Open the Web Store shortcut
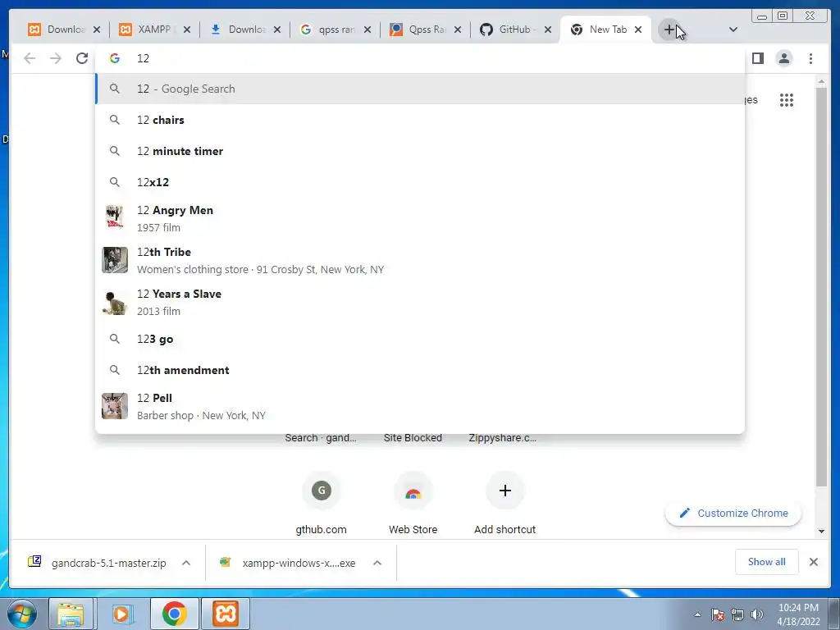The height and width of the screenshot is (630, 840). coord(413,504)
